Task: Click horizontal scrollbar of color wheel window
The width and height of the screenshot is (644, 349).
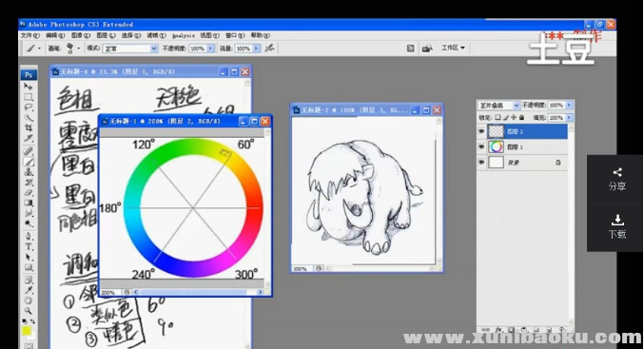Action: [197, 292]
